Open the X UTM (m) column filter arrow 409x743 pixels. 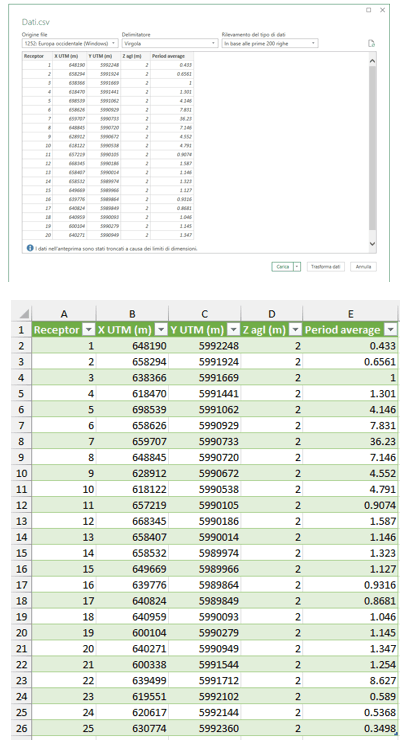coord(161,330)
